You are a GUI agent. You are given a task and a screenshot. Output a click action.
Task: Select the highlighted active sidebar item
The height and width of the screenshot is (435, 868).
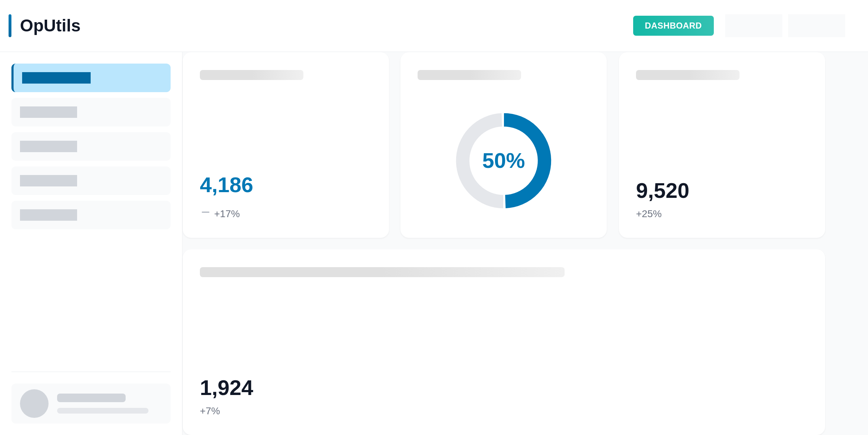pos(91,78)
